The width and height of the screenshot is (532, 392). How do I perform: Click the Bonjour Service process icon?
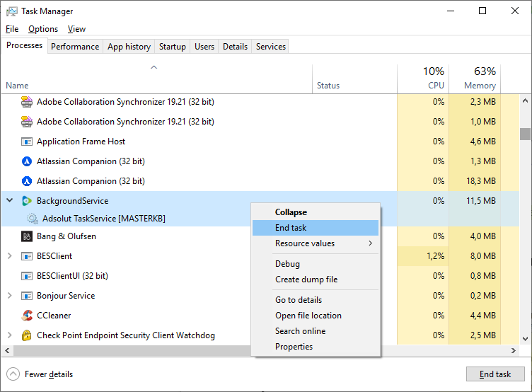coord(27,296)
